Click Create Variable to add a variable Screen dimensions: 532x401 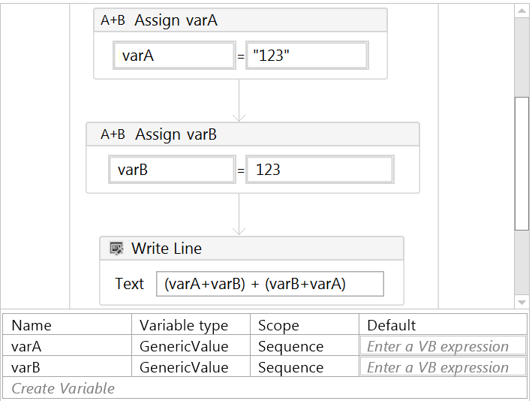(x=64, y=388)
